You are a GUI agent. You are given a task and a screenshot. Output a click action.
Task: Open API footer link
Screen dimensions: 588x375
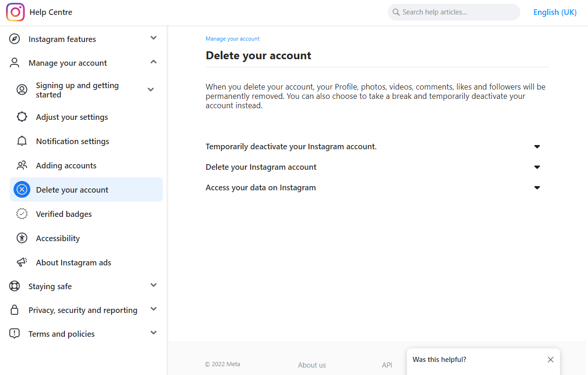click(x=387, y=365)
